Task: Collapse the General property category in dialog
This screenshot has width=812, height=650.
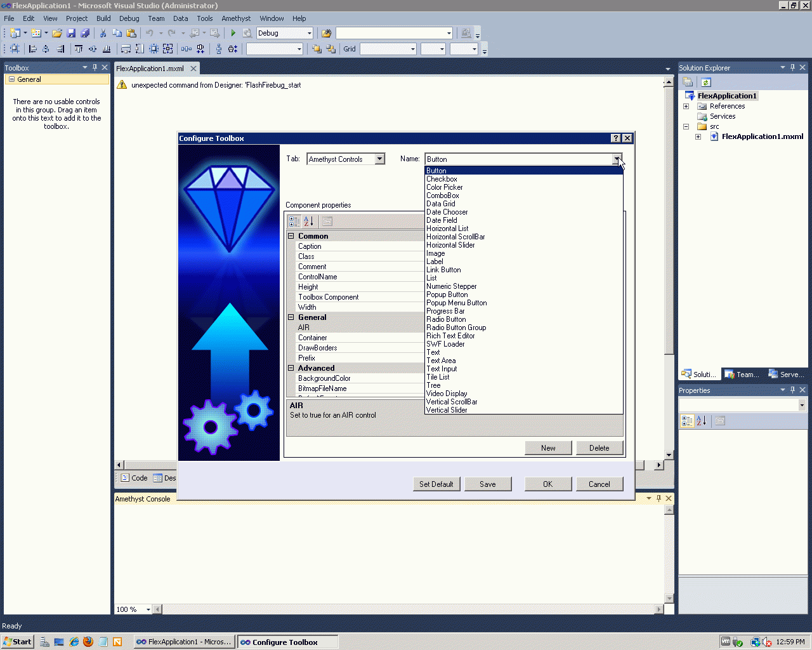Action: 291,317
